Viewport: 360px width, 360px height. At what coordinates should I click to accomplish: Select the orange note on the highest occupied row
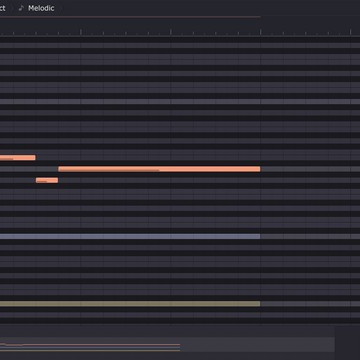point(18,158)
